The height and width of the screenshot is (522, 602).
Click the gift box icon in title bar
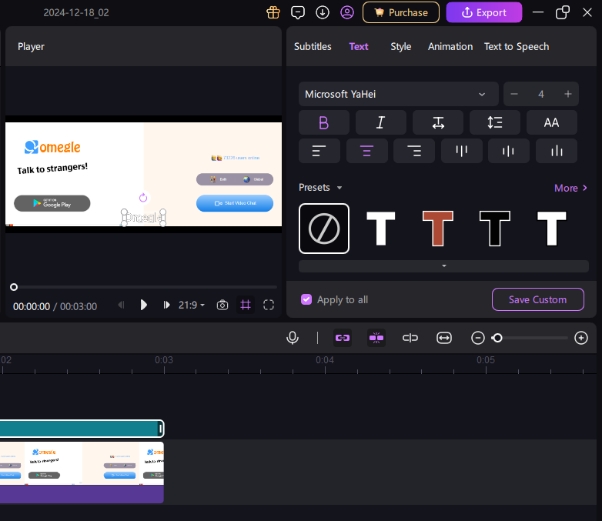pos(273,13)
